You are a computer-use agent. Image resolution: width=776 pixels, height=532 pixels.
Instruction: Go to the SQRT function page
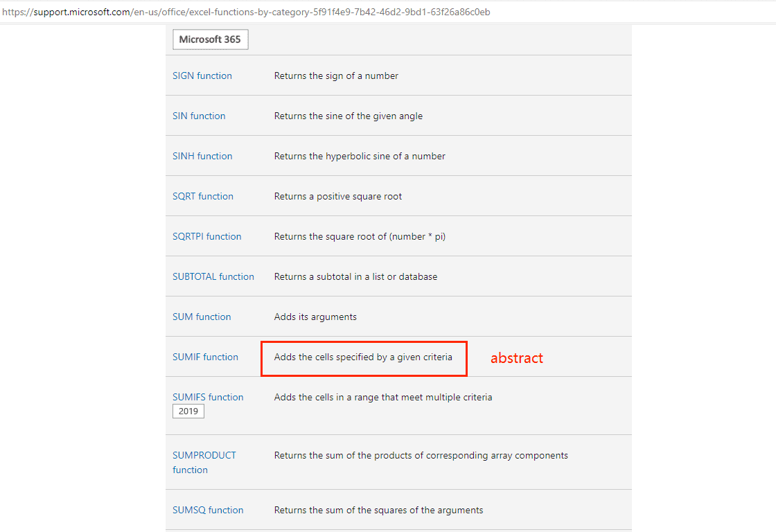tap(203, 196)
